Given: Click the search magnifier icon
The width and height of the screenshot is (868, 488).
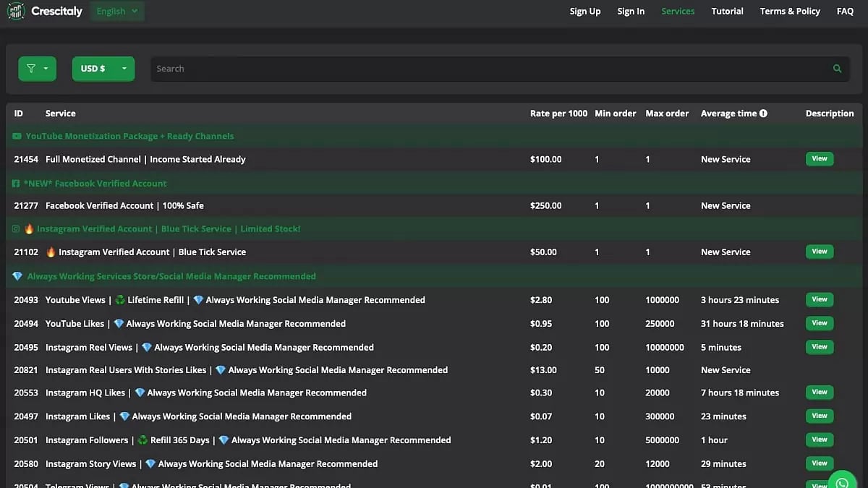Looking at the screenshot, I should click(837, 69).
